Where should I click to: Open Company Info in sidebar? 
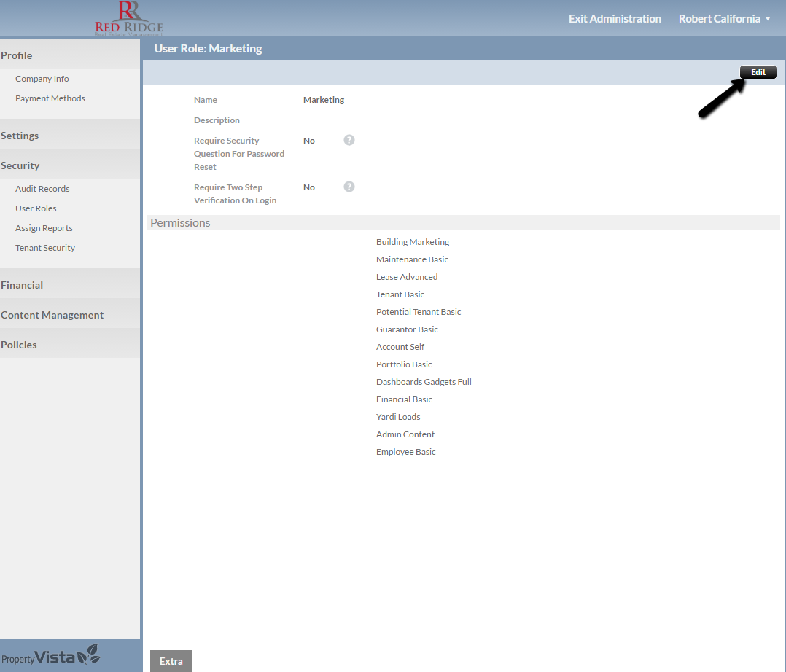(x=42, y=79)
